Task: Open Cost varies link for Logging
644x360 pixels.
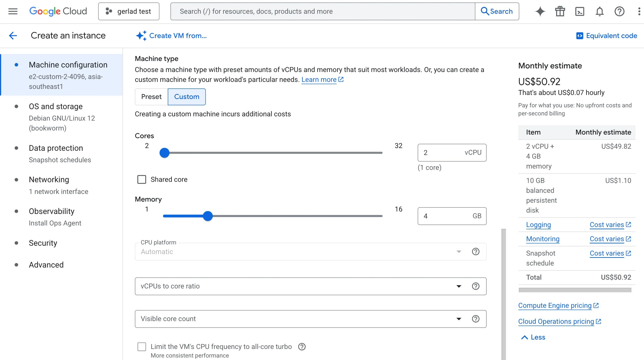Action: pyautogui.click(x=610, y=225)
